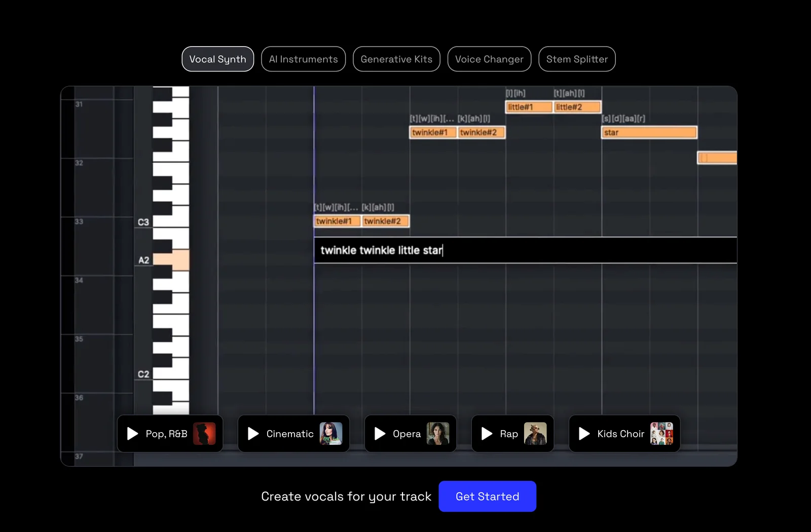Select the Voice Changer mode

point(489,59)
